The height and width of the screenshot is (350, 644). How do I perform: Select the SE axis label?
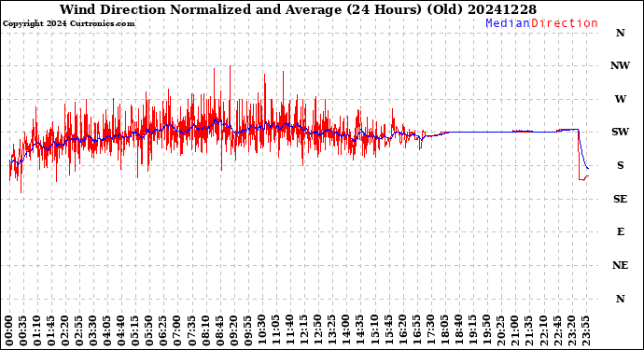coord(620,199)
